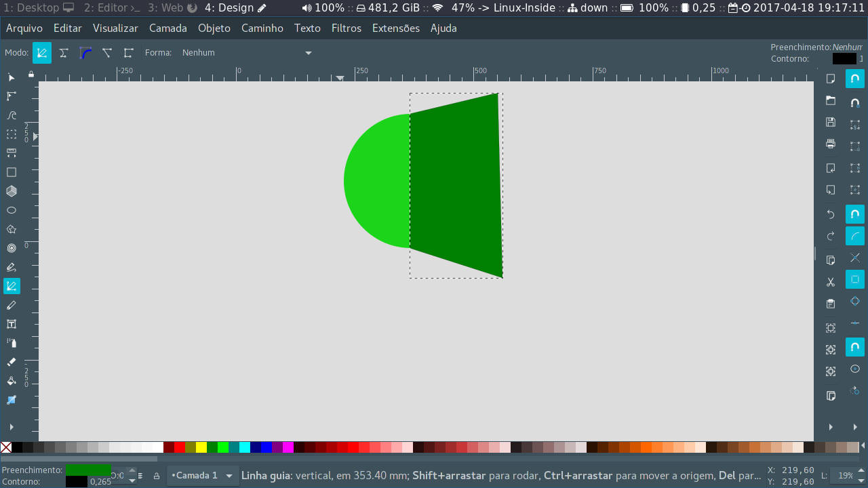The width and height of the screenshot is (868, 488).
Task: Toggle snap to object centers
Action: pyautogui.click(x=855, y=369)
